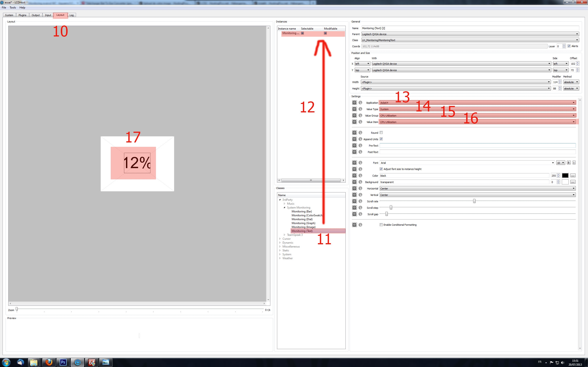The image size is (588, 367).
Task: Open the Tools menu
Action: (13, 8)
